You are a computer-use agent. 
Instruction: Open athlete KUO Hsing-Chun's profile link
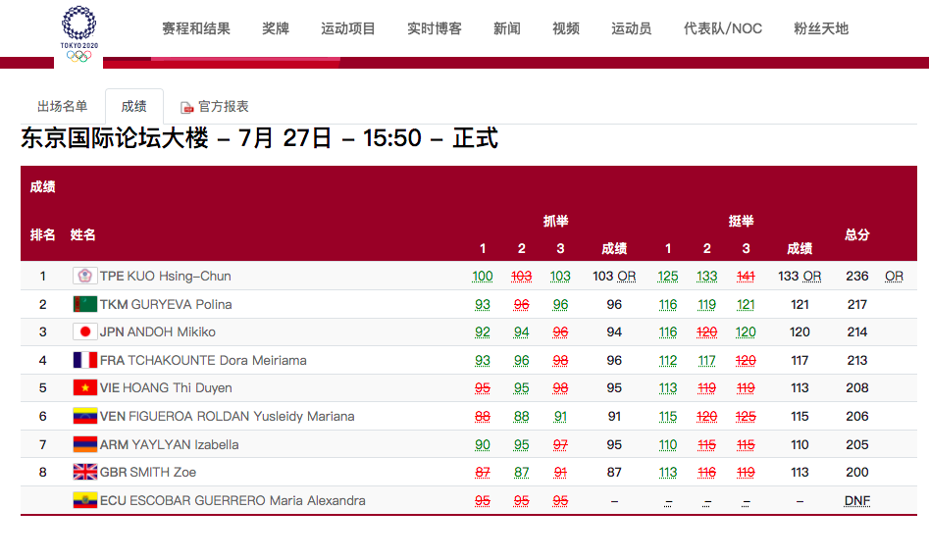[179, 277]
